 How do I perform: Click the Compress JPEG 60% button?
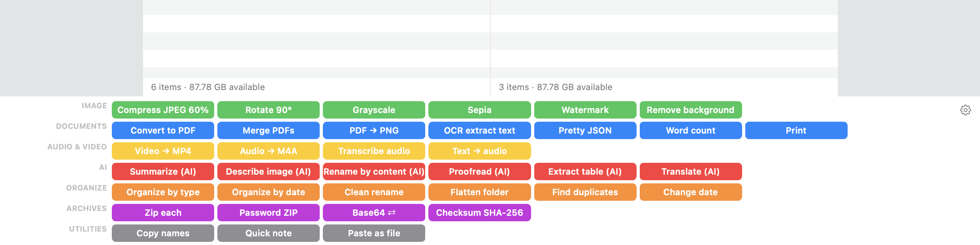click(163, 110)
